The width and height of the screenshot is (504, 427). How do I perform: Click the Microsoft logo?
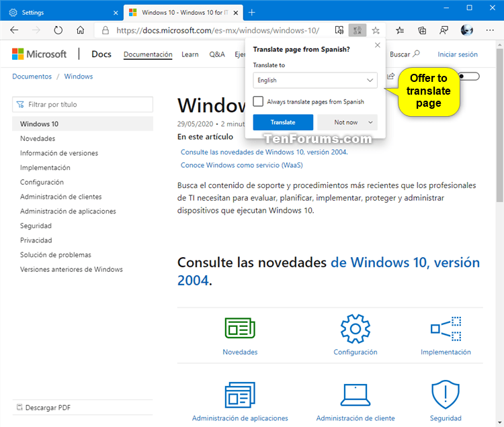(39, 54)
